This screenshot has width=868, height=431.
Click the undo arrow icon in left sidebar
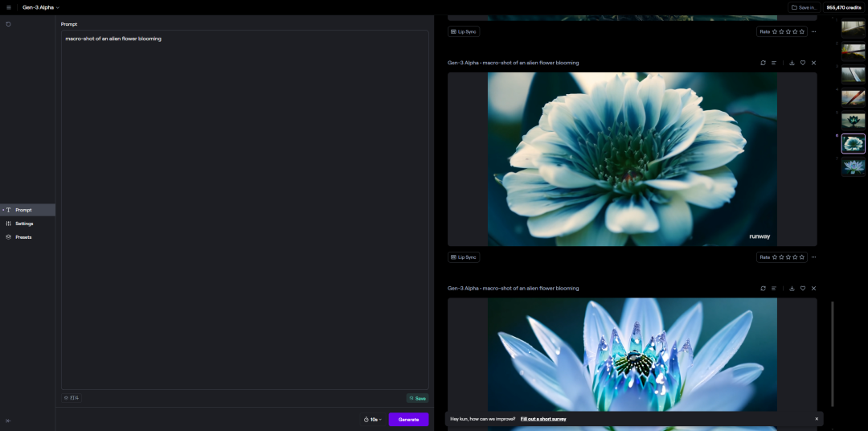8,24
